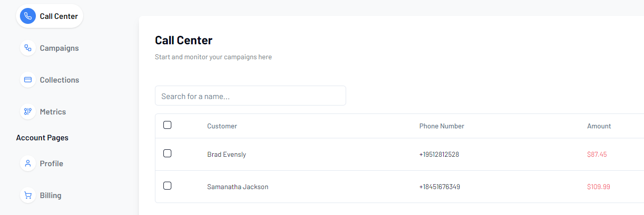Click the $109.99 amount for Samanatha
This screenshot has height=215, width=644.
[598, 187]
